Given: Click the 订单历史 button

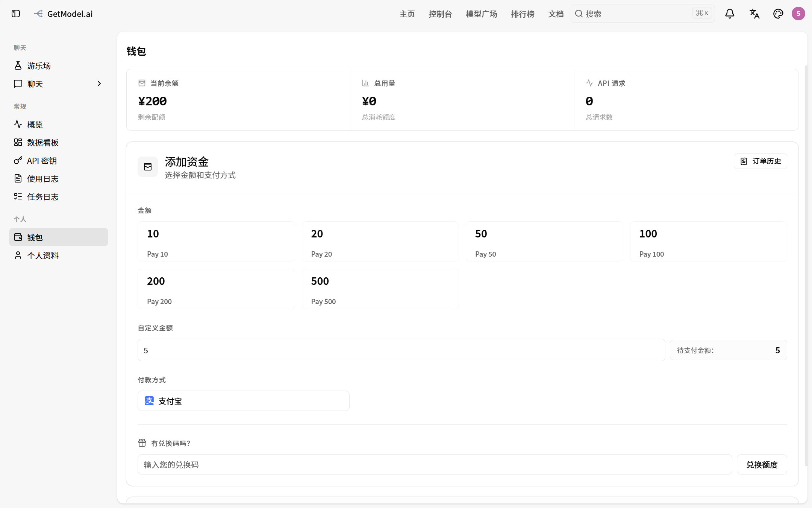Looking at the screenshot, I should click(760, 161).
